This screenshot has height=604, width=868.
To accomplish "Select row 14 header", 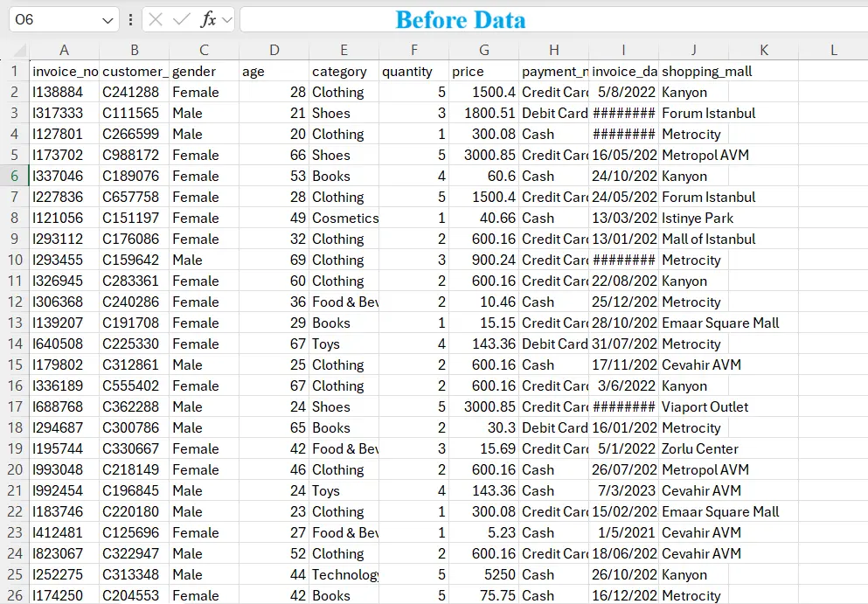I will tap(14, 344).
